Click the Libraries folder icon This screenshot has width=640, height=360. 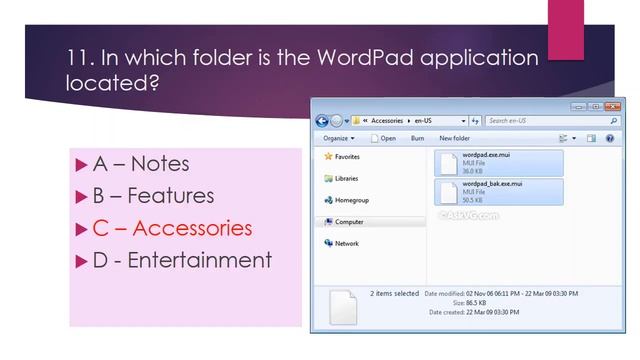coord(328,178)
